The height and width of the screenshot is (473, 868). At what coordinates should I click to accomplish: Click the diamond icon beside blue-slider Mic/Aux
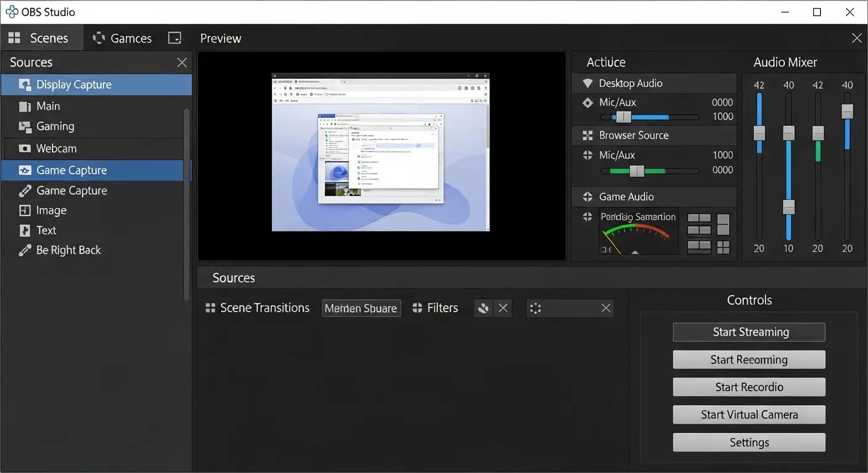588,102
